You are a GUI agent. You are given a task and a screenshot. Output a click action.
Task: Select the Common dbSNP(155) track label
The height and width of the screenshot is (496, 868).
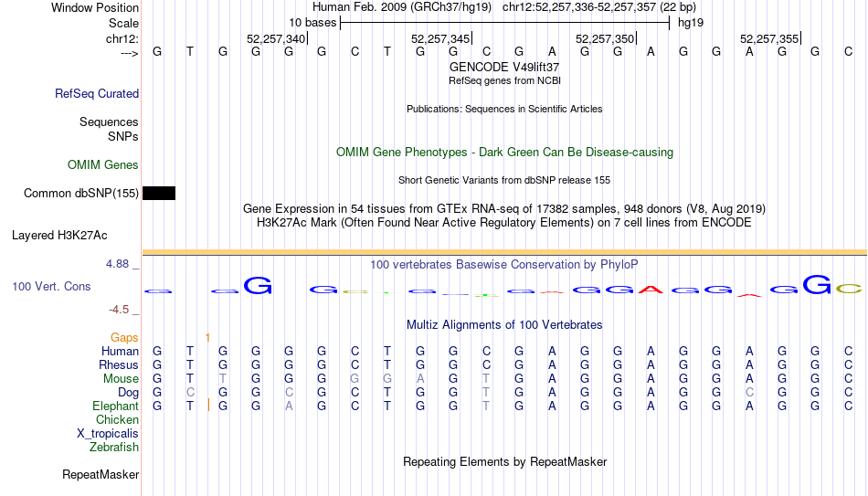click(x=81, y=194)
